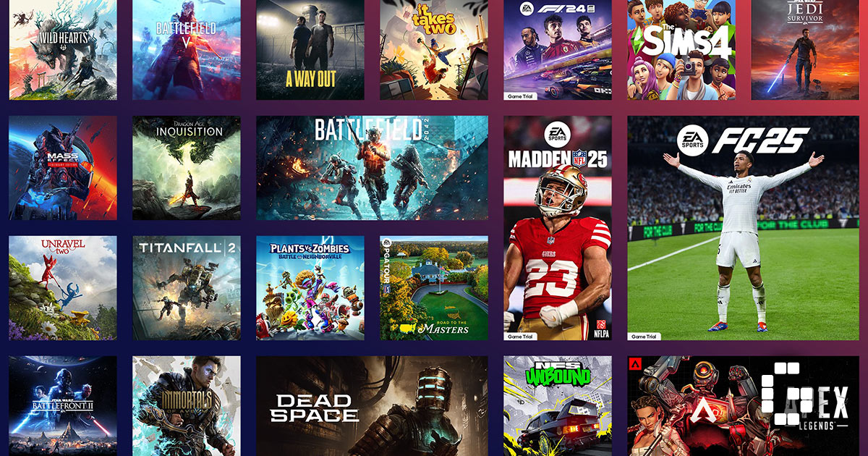The height and width of the screenshot is (456, 868).
Task: Open the Apex Legends banner tile
Action: point(743,406)
